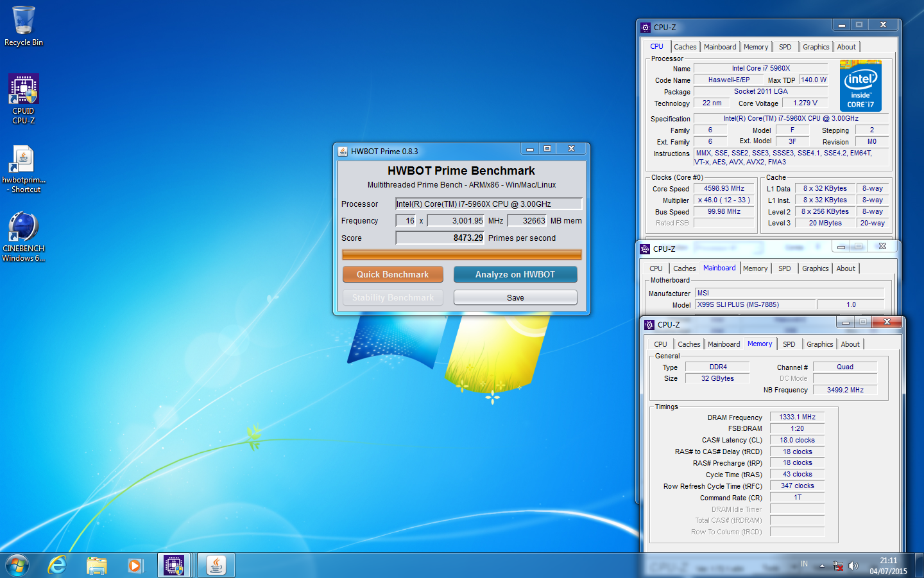
Task: Select the CINEBENCH Windows 64 desktop icon
Action: [24, 237]
